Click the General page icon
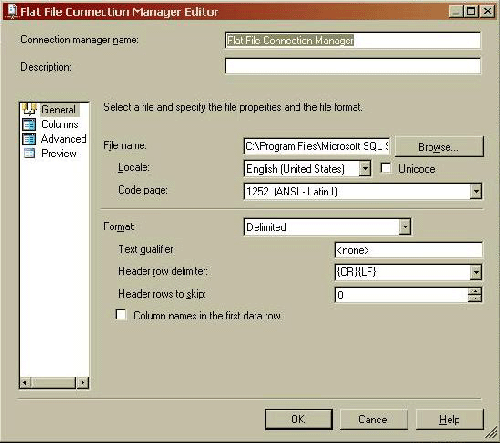 [29, 109]
